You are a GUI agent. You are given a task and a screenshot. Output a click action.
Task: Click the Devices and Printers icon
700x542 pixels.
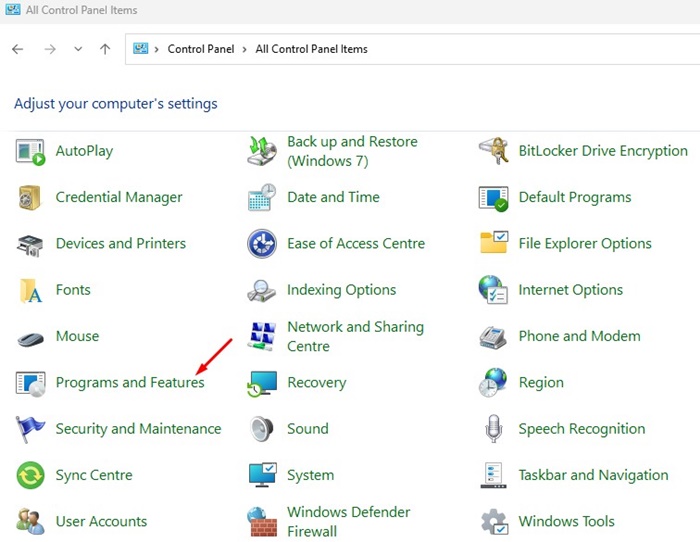point(30,244)
